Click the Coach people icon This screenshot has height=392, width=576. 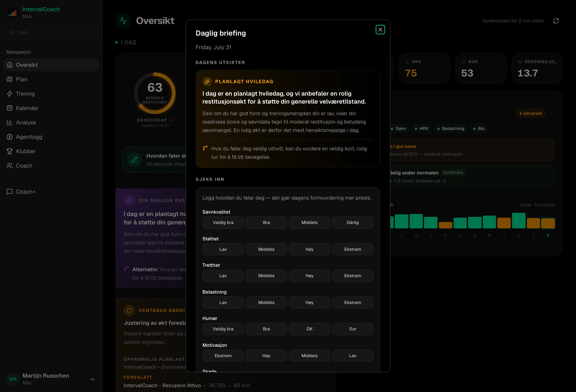(x=10, y=166)
